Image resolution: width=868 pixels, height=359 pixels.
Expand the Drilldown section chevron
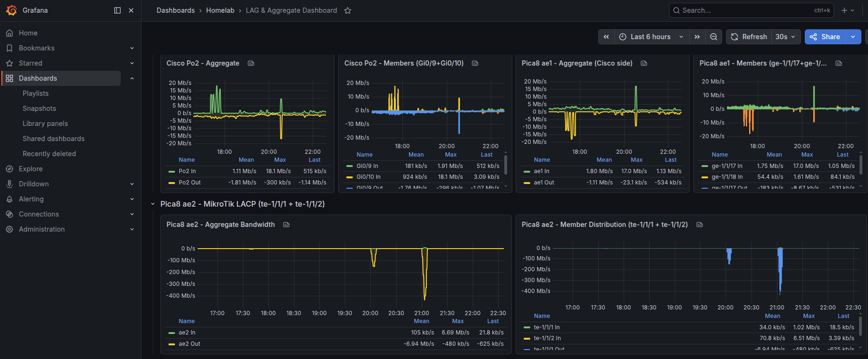click(x=132, y=184)
